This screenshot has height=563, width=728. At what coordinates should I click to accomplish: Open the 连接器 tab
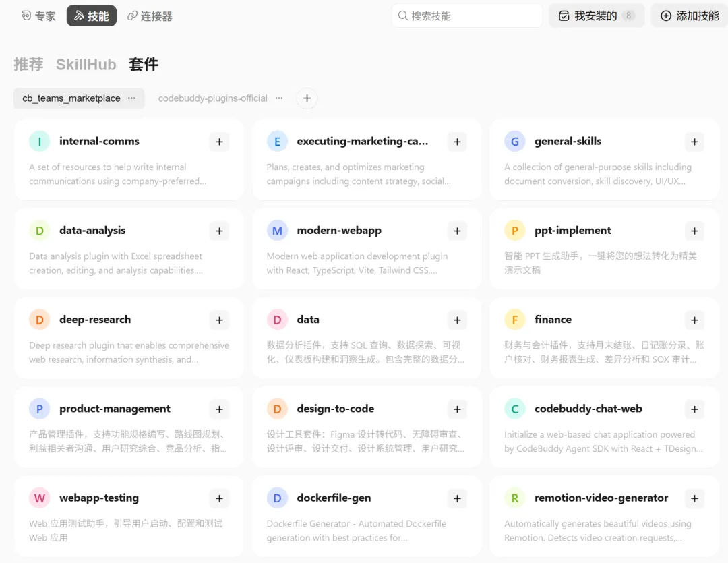tap(150, 16)
